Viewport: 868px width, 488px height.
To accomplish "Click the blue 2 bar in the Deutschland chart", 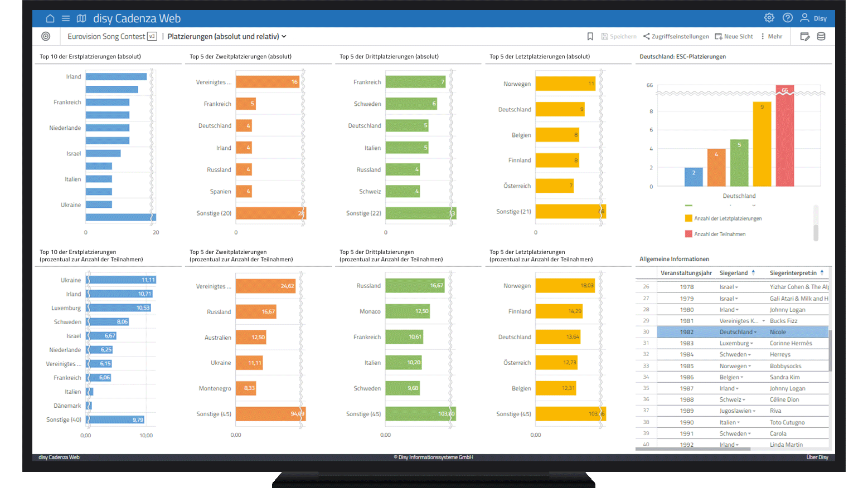I will (694, 177).
